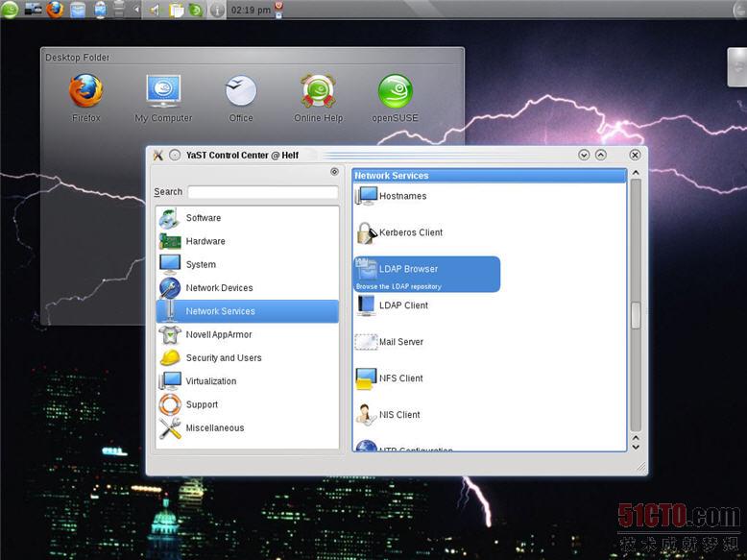Select the Miscellaneous category

tap(248, 428)
